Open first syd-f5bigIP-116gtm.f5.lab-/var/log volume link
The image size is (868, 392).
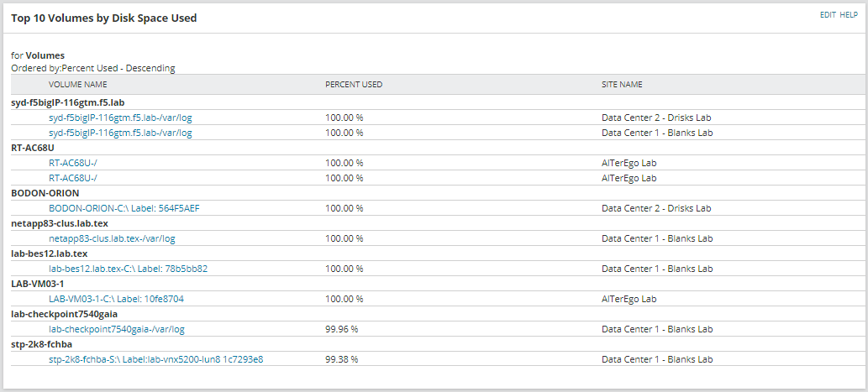pyautogui.click(x=121, y=118)
